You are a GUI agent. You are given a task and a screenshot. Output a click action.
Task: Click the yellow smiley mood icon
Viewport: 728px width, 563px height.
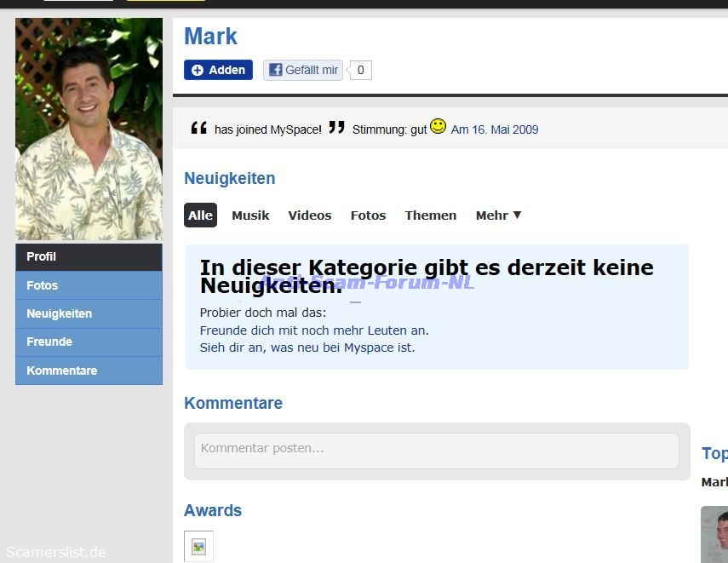(438, 126)
